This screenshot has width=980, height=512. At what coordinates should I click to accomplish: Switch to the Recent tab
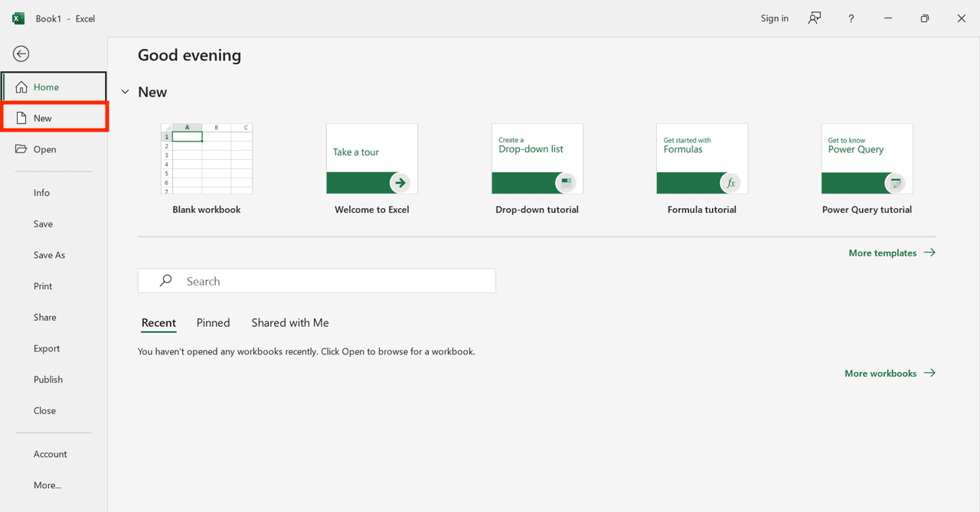point(158,323)
